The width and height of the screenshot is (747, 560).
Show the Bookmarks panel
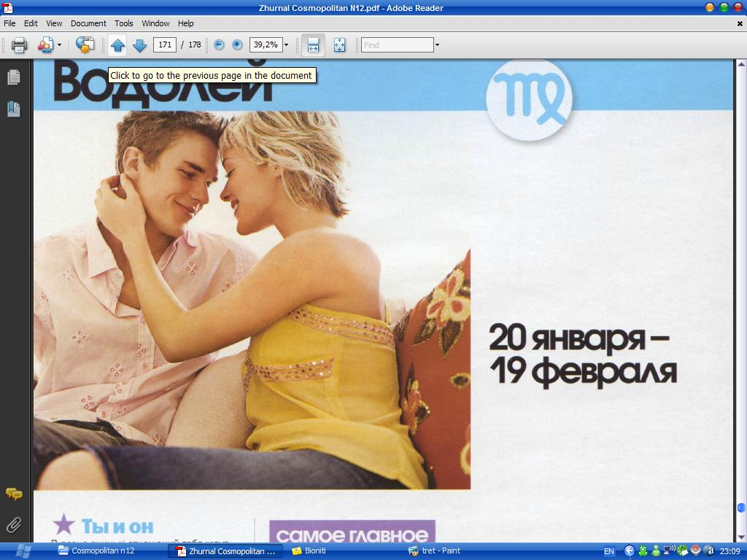pos(14,109)
